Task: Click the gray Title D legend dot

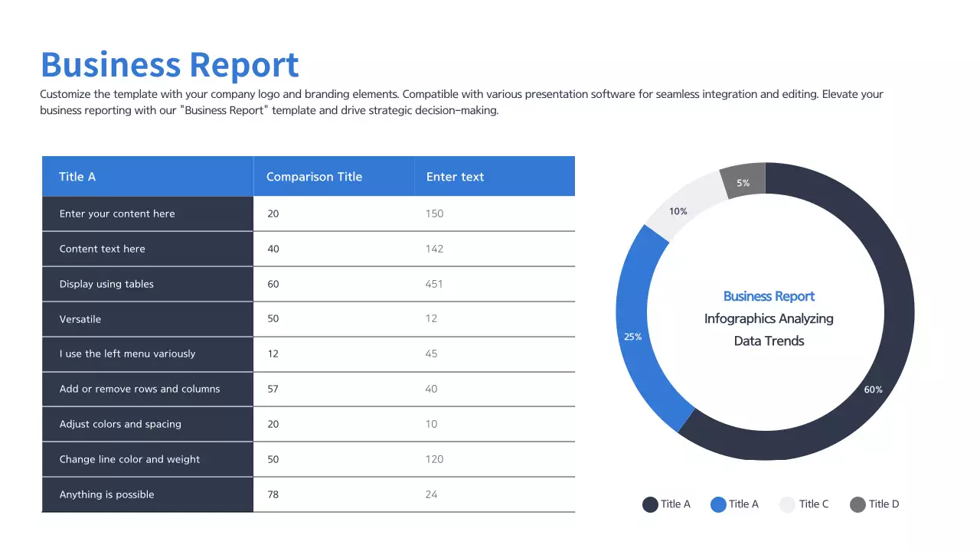Action: click(x=857, y=504)
